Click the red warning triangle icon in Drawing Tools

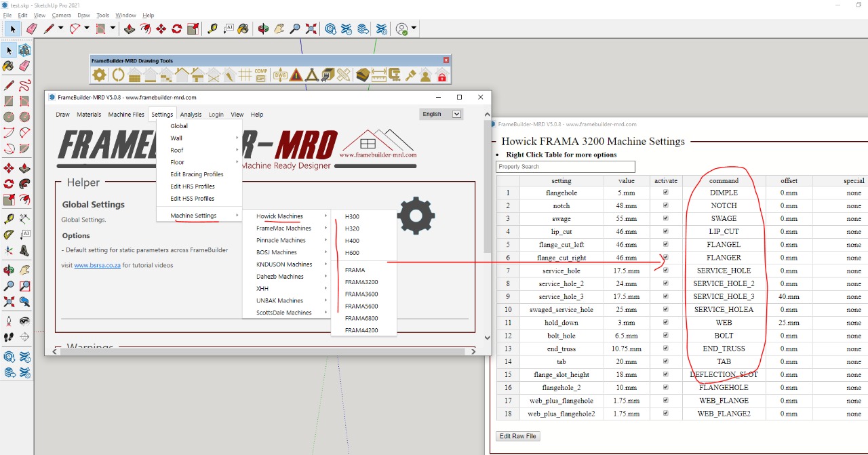[296, 75]
